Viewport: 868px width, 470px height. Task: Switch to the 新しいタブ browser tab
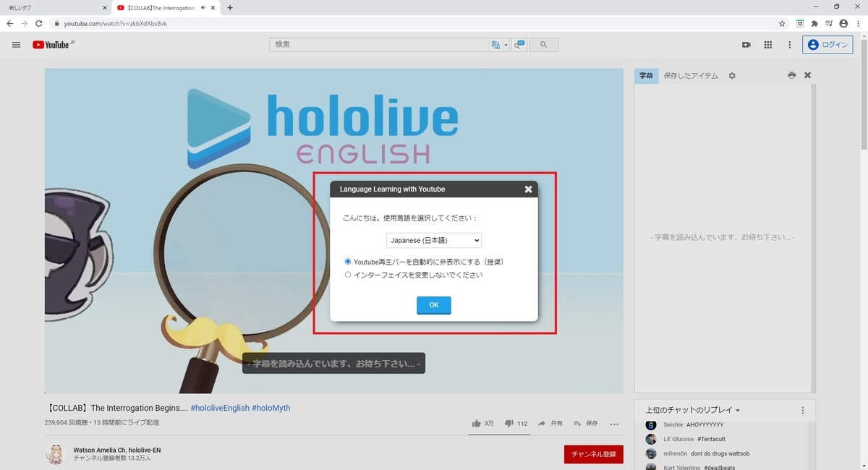pyautogui.click(x=55, y=8)
